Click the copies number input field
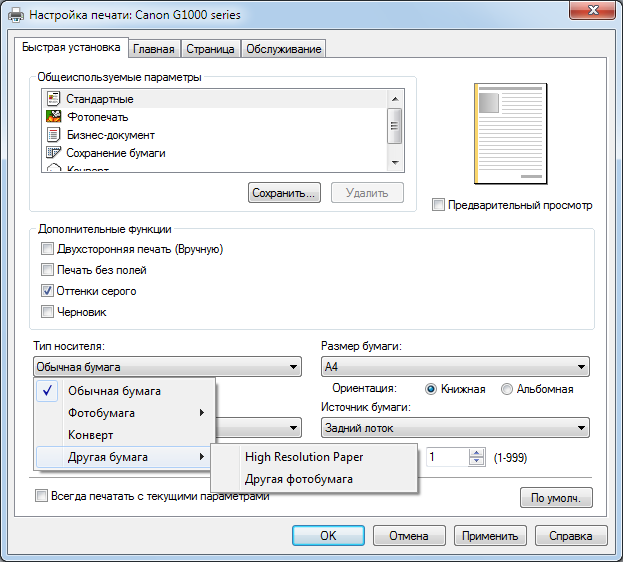This screenshot has width=623, height=562. (x=447, y=457)
